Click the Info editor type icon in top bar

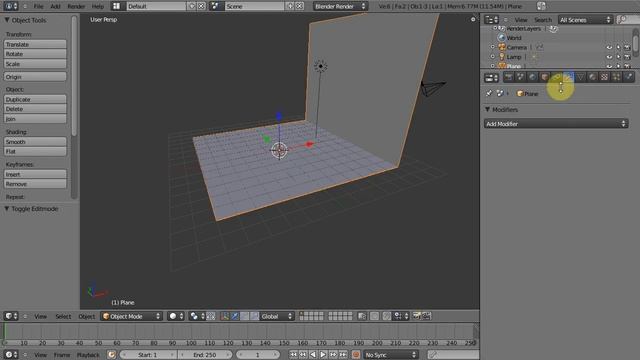pos(11,6)
